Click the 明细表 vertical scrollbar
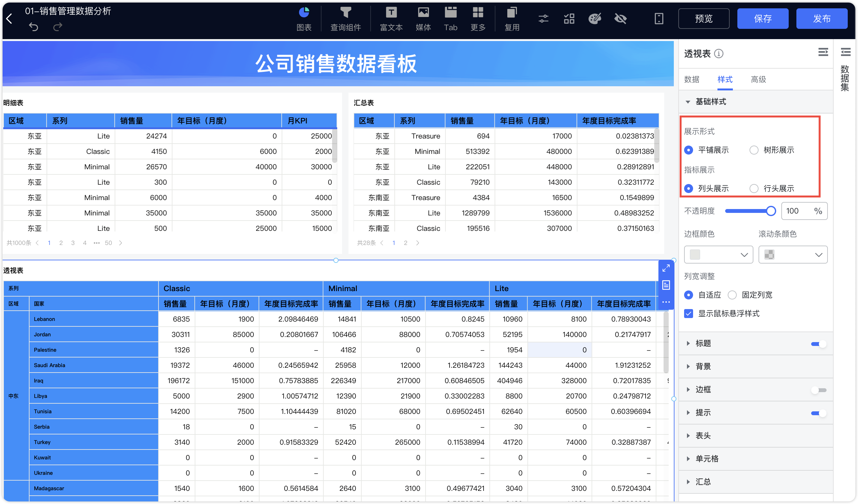The height and width of the screenshot is (504, 858). click(x=334, y=146)
